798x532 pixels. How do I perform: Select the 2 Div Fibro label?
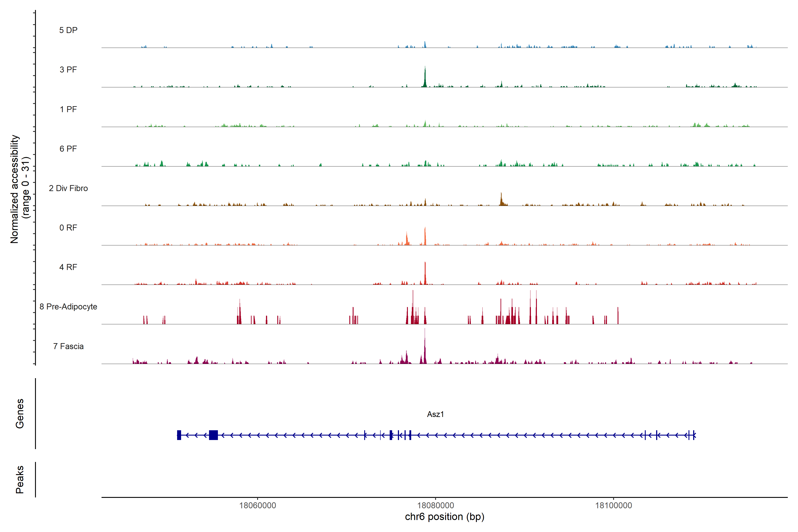pos(68,188)
